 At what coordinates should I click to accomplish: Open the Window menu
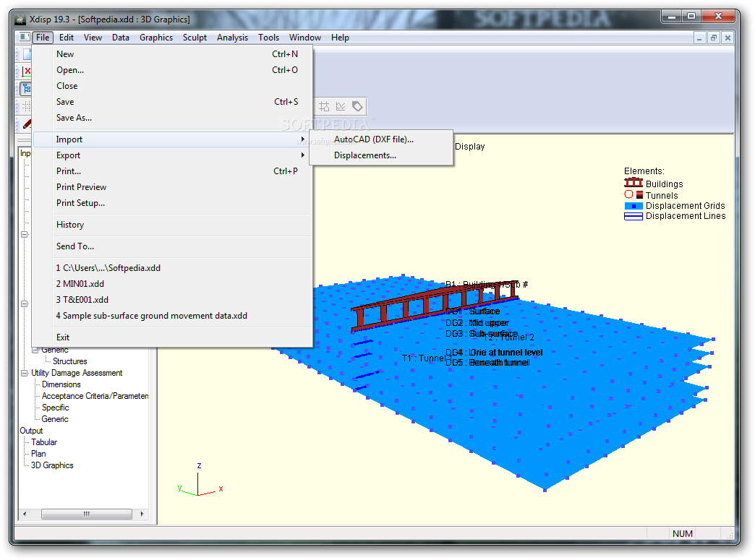pyautogui.click(x=304, y=38)
